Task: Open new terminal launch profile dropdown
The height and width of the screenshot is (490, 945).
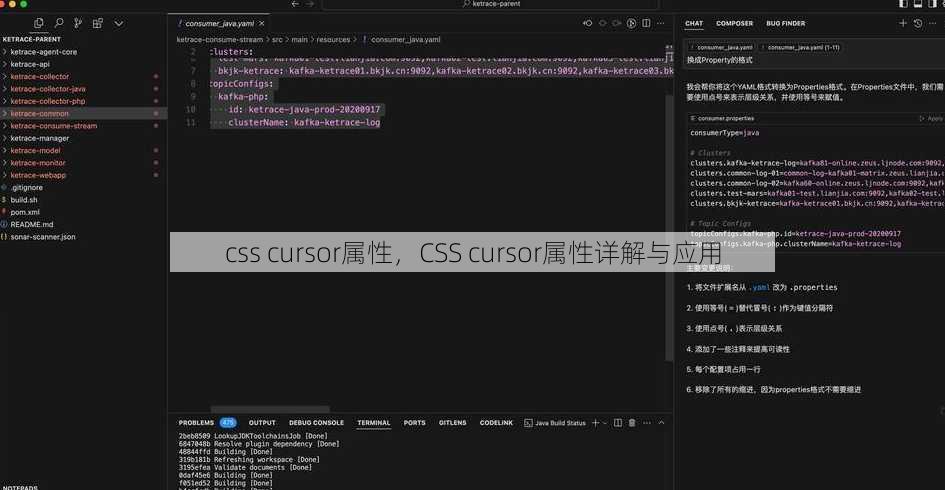Action: click(604, 423)
